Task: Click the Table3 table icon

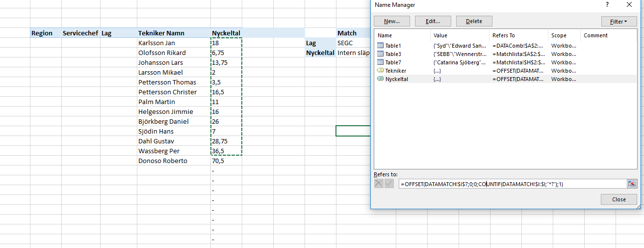Action: click(381, 54)
